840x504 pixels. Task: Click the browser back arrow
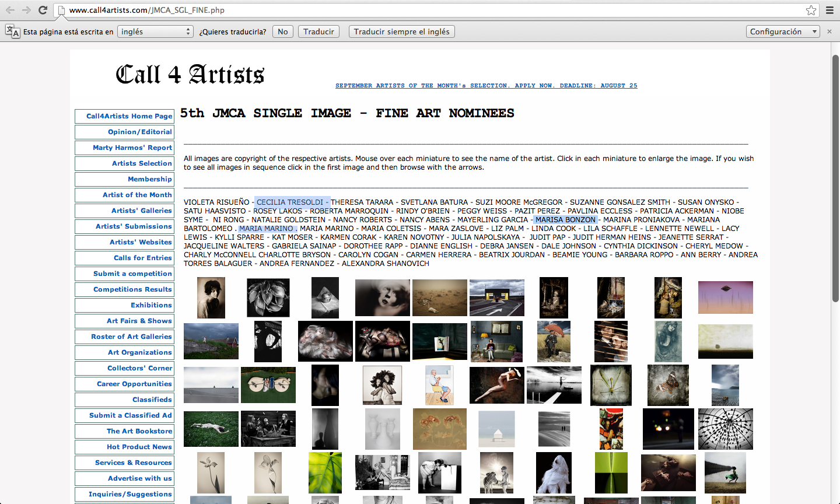point(10,10)
